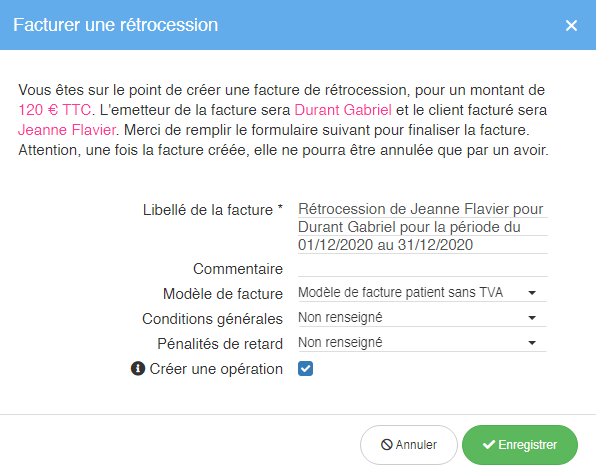Uncheck the Créer une opération checkbox
Image resolution: width=596 pixels, height=473 pixels.
tap(305, 369)
